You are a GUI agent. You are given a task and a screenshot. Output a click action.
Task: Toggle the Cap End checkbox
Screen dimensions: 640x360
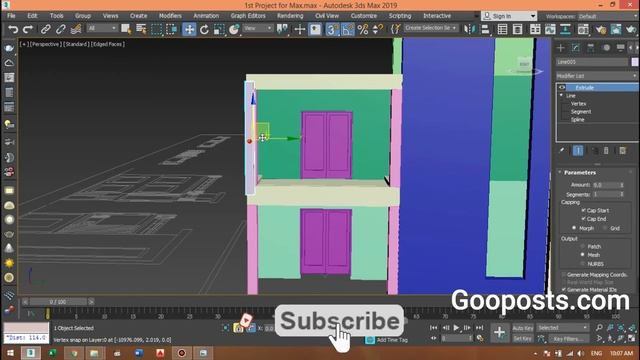[584, 219]
